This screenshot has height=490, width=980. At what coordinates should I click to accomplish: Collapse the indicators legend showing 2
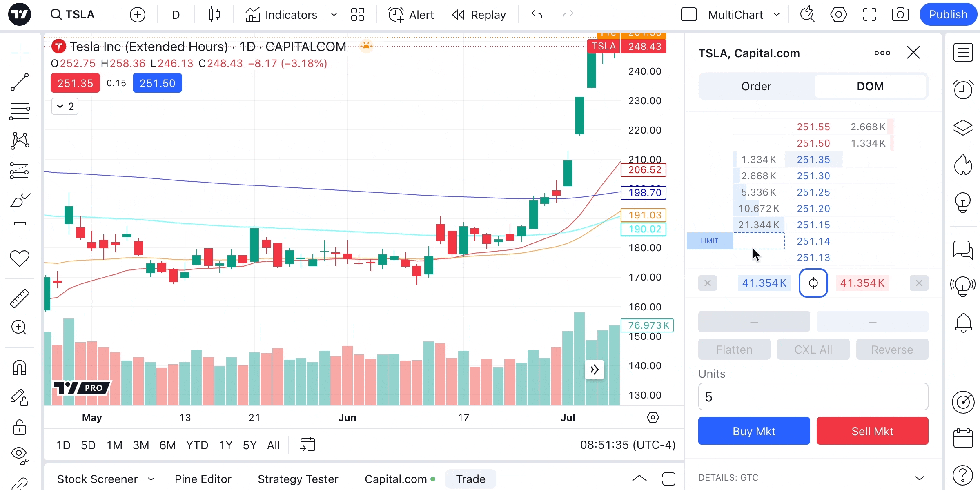pyautogui.click(x=65, y=107)
